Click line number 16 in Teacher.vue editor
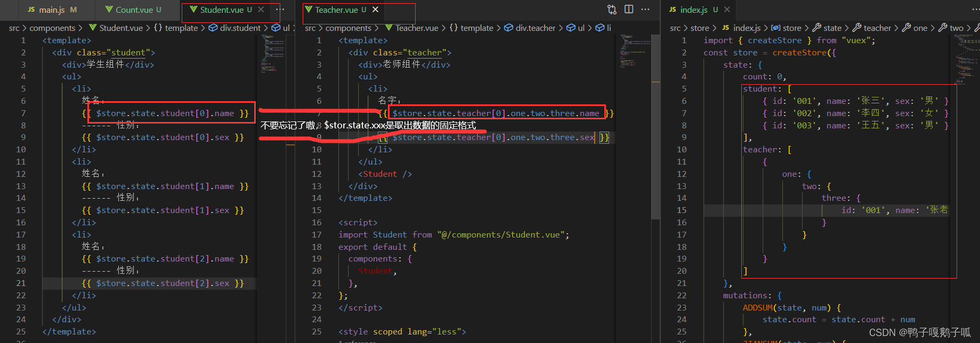The image size is (980, 343). point(317,223)
